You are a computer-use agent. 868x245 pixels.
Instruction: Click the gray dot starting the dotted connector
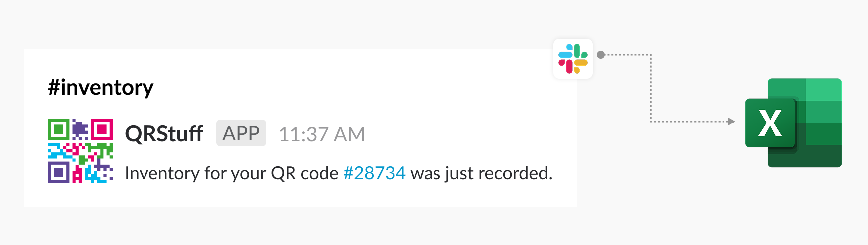click(x=601, y=55)
